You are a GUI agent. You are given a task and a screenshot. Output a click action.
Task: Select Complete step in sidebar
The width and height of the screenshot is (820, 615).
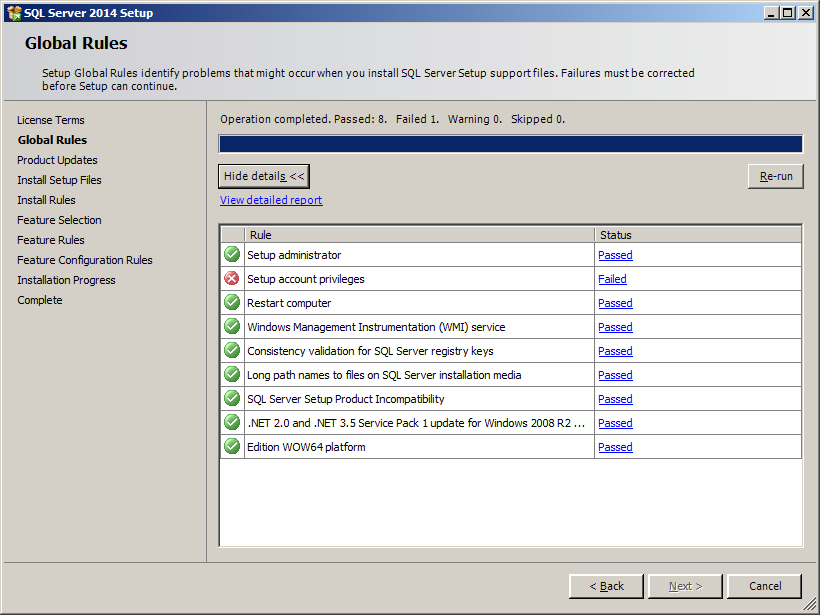click(40, 300)
